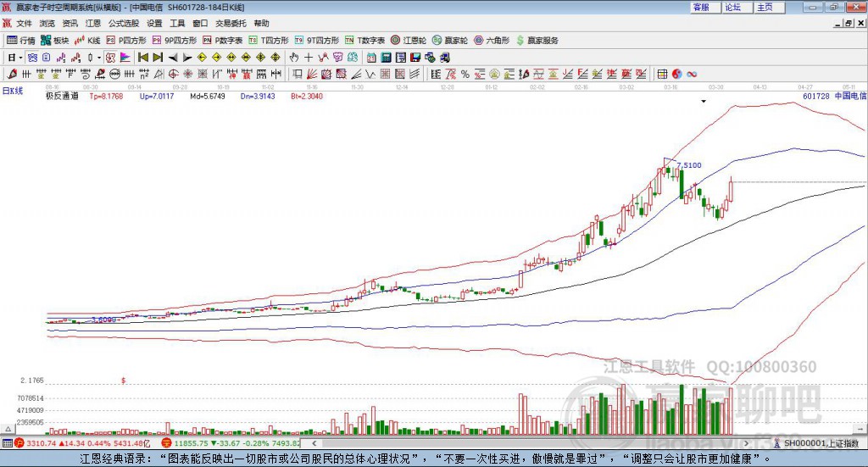Click the 主页 homepage button

click(x=768, y=7)
